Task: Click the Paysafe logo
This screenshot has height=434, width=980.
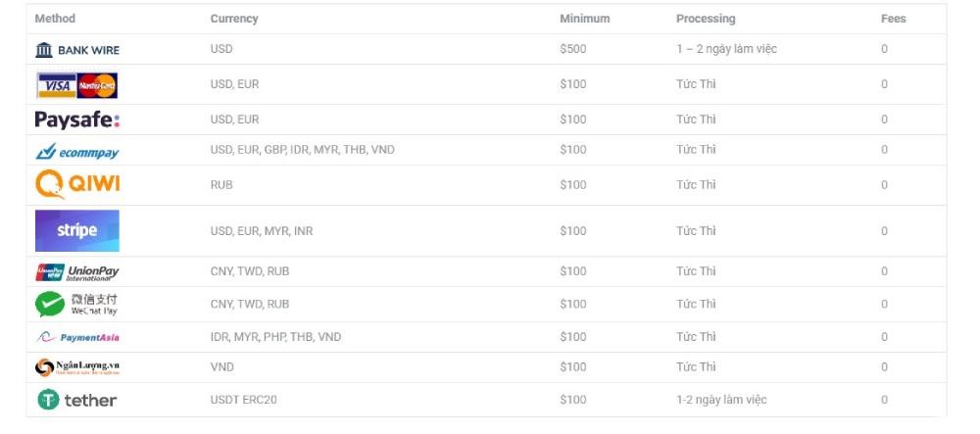Action: (77, 120)
